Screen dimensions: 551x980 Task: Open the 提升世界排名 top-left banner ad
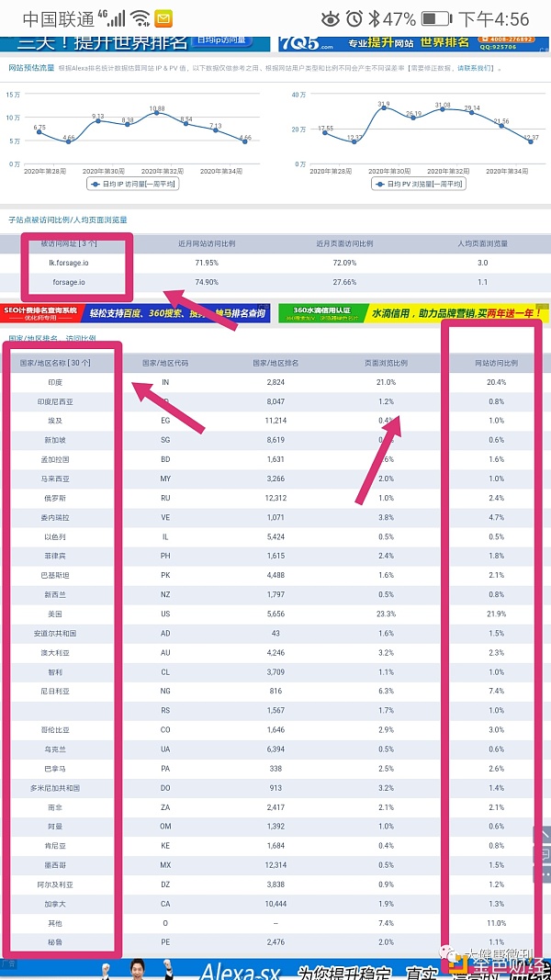pyautogui.click(x=134, y=43)
